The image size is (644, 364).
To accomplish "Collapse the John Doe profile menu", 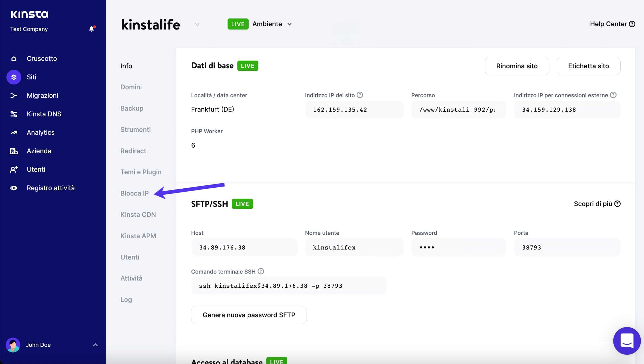I will (x=95, y=345).
